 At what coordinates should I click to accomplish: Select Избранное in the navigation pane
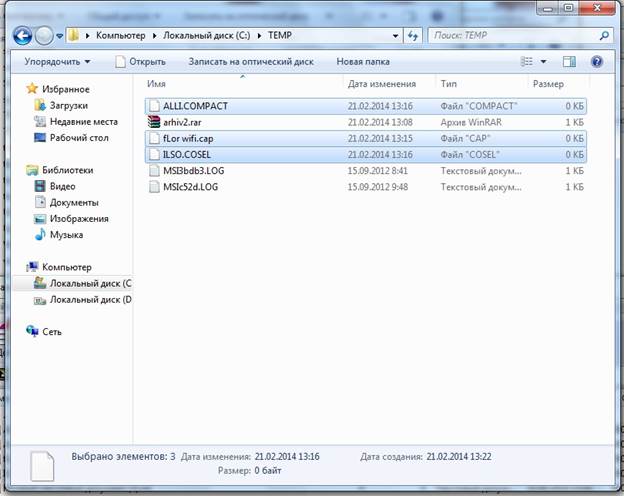click(66, 89)
